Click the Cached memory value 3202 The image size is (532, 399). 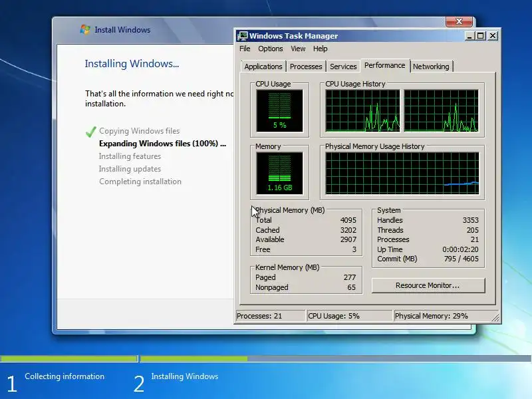pyautogui.click(x=348, y=230)
